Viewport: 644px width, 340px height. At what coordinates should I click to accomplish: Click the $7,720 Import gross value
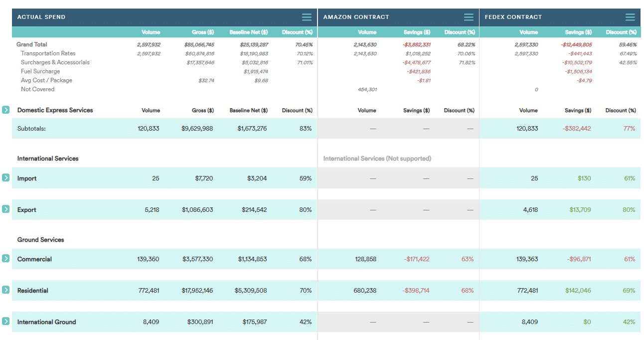pos(204,178)
